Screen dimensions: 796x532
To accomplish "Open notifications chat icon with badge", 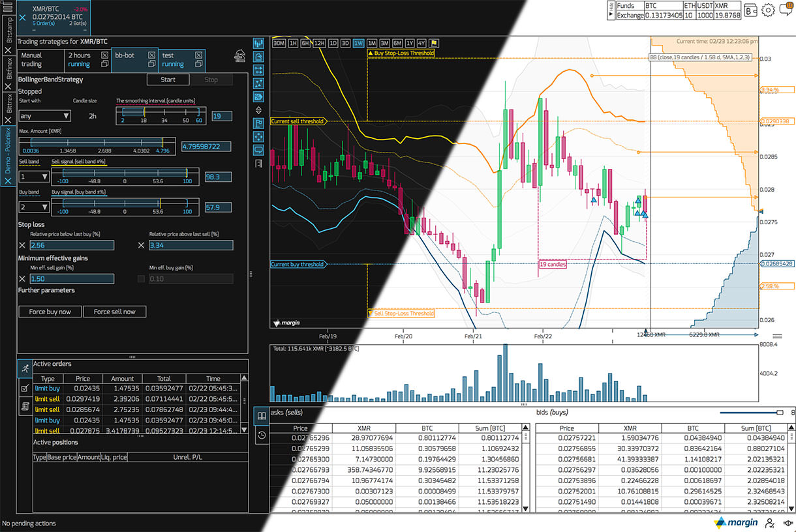I will coord(788,9).
